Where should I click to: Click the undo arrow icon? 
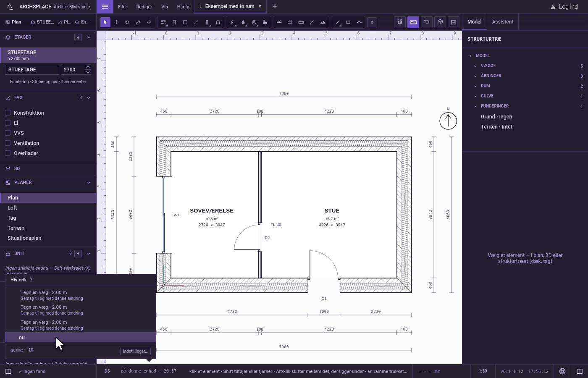coord(427,22)
